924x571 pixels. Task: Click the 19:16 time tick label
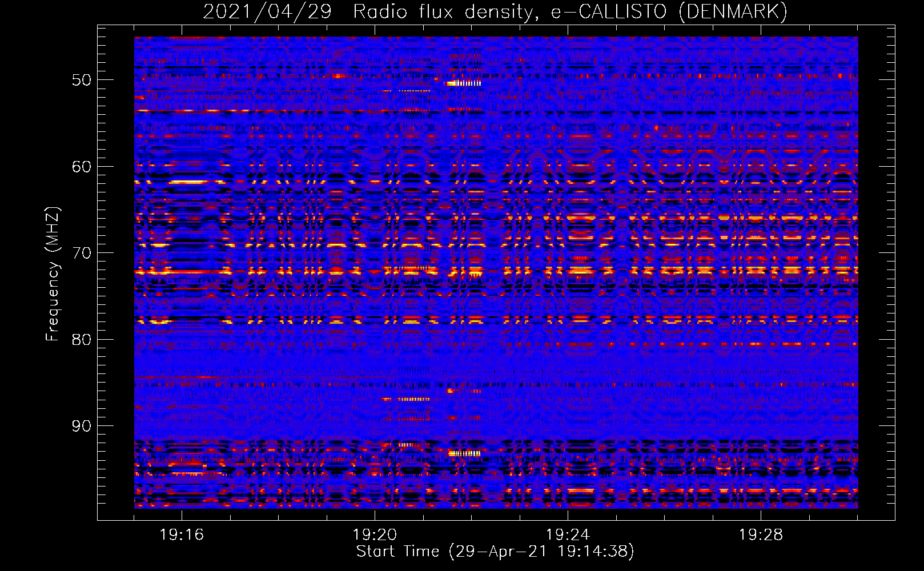tap(182, 535)
